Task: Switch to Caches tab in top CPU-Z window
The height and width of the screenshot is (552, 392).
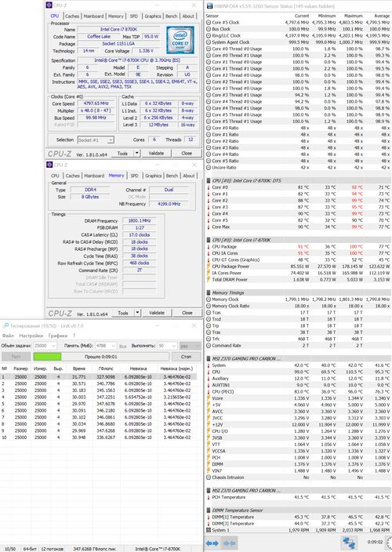Action: coord(72,16)
